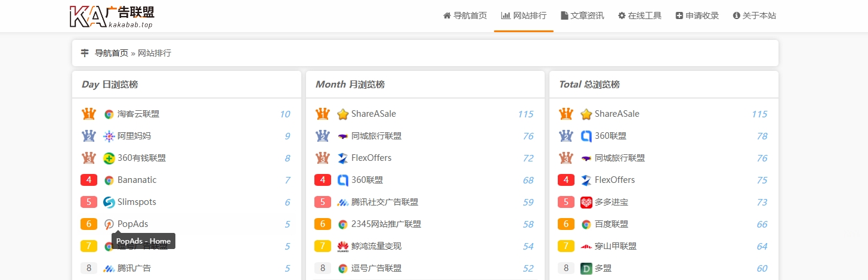Open the PopAds site link
868x280 pixels.
132,224
